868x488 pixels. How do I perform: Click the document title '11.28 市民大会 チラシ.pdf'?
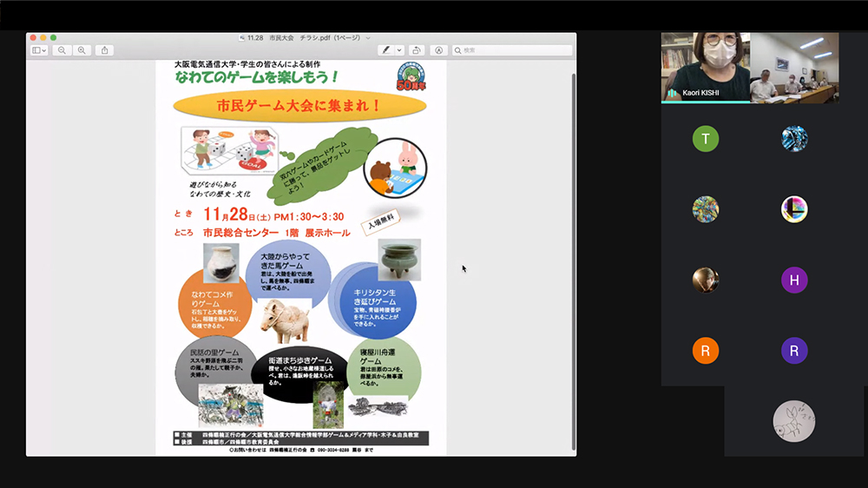[x=303, y=38]
